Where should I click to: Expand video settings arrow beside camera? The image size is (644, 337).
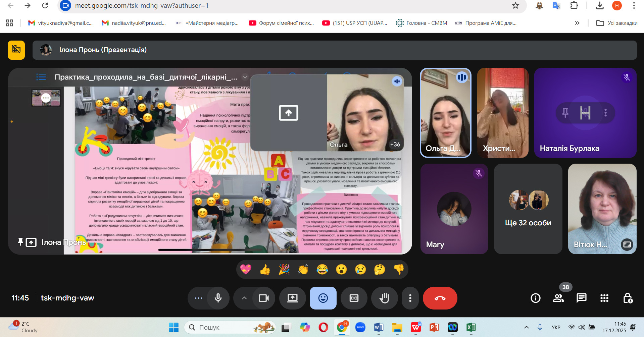[x=244, y=298]
